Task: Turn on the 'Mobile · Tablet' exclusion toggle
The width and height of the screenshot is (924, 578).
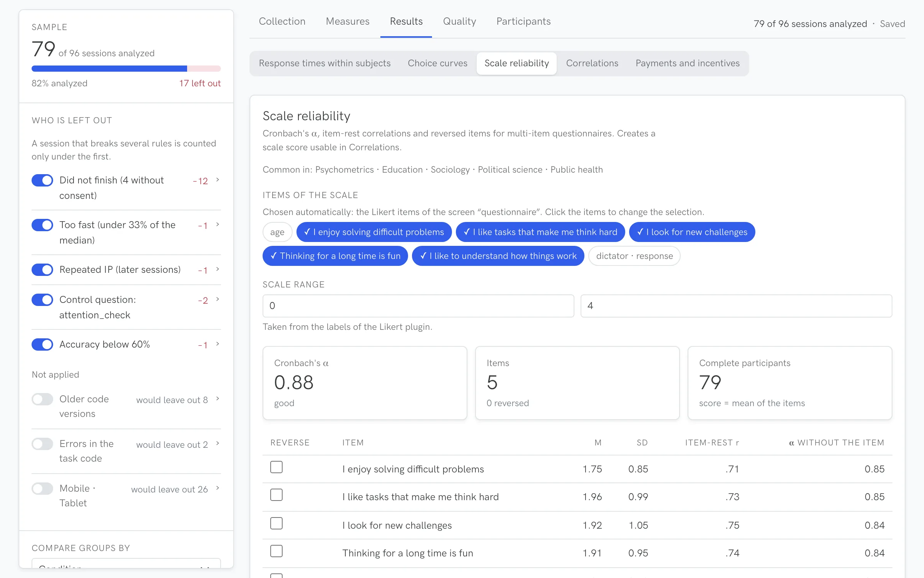Action: pyautogui.click(x=42, y=489)
